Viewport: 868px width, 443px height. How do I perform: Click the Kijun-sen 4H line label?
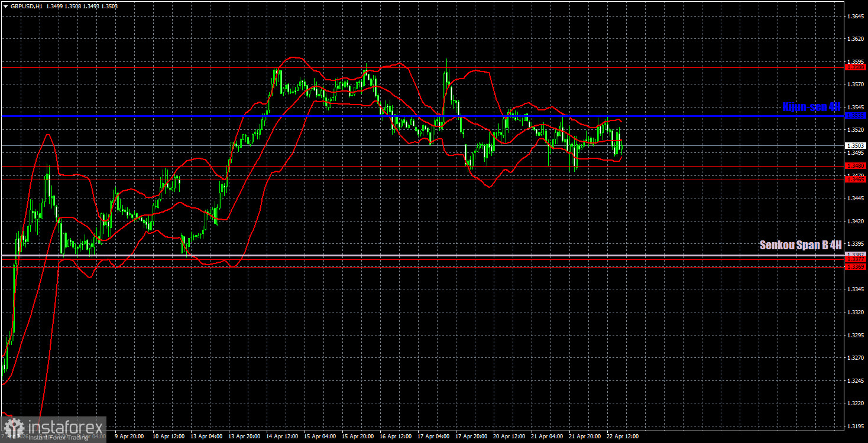[x=811, y=107]
